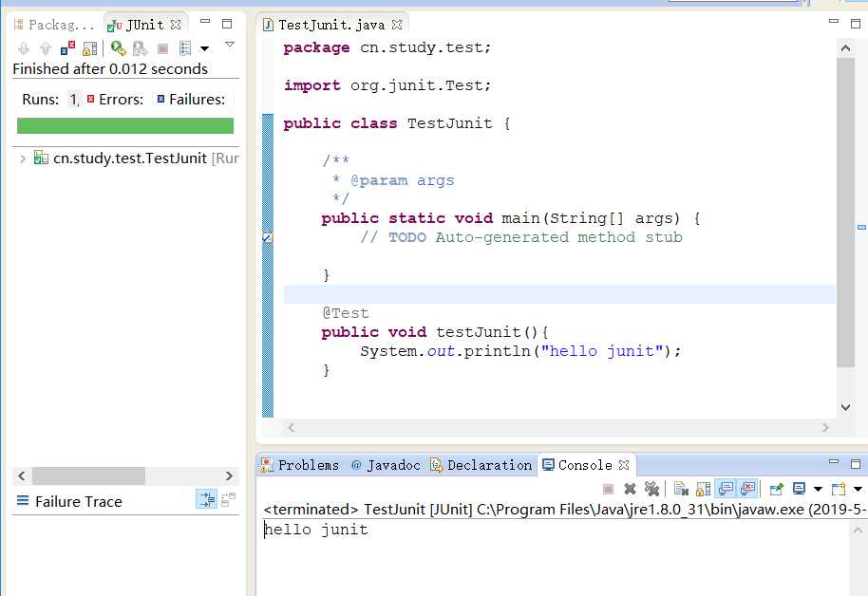Click the @Test annotation in the code
Screen dimensions: 868x596
346,313
